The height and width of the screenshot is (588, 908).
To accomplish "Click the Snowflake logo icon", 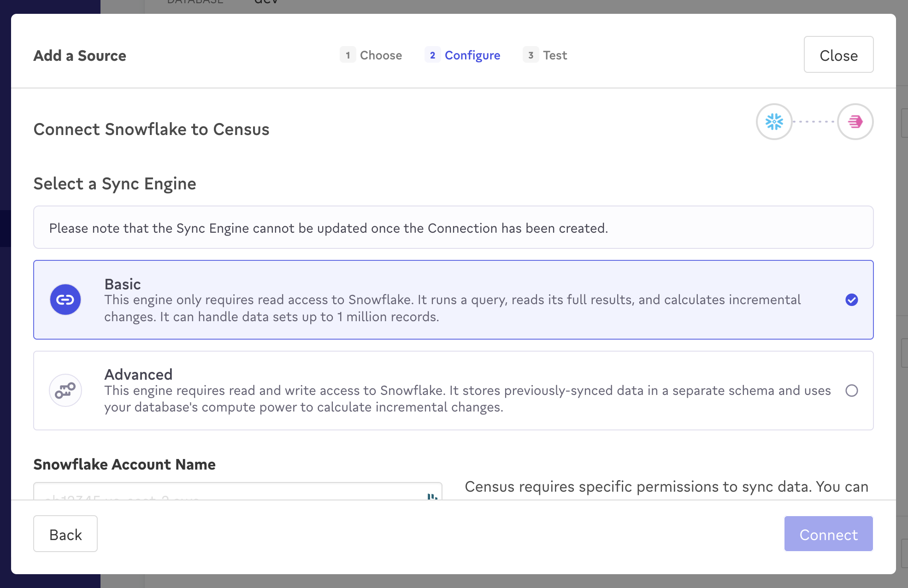I will (774, 122).
